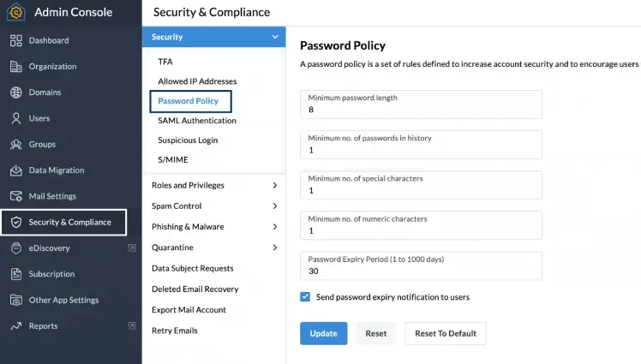Click the Mail Settings envelope icon
The height and width of the screenshot is (364, 641).
16,196
